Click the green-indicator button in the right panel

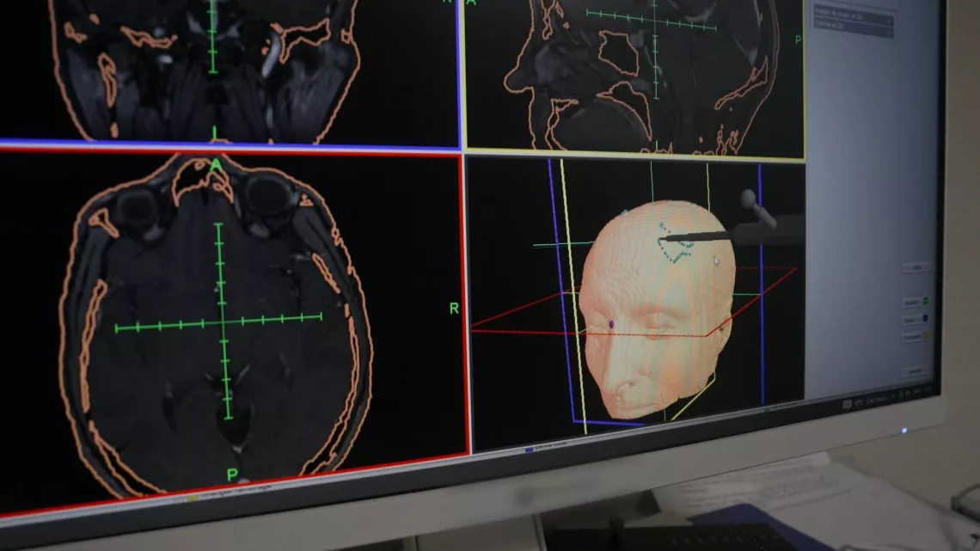click(916, 303)
